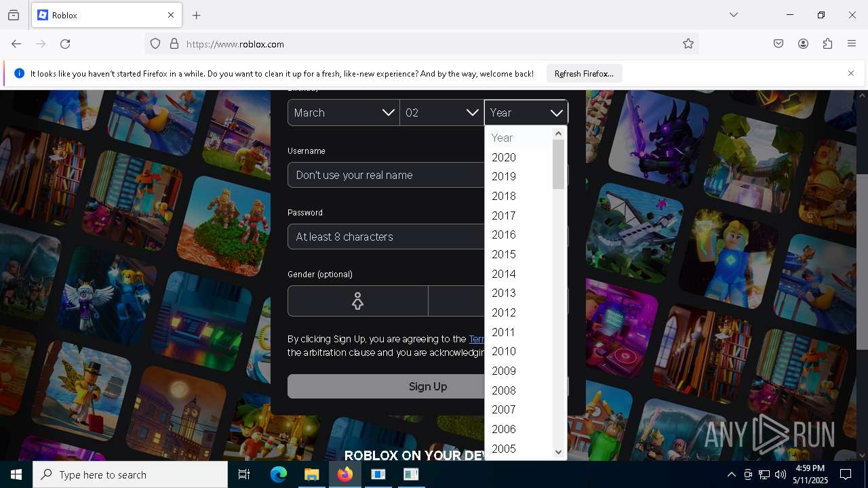Select 2012 in the year list
The width and height of the screenshot is (868, 488).
(x=519, y=312)
